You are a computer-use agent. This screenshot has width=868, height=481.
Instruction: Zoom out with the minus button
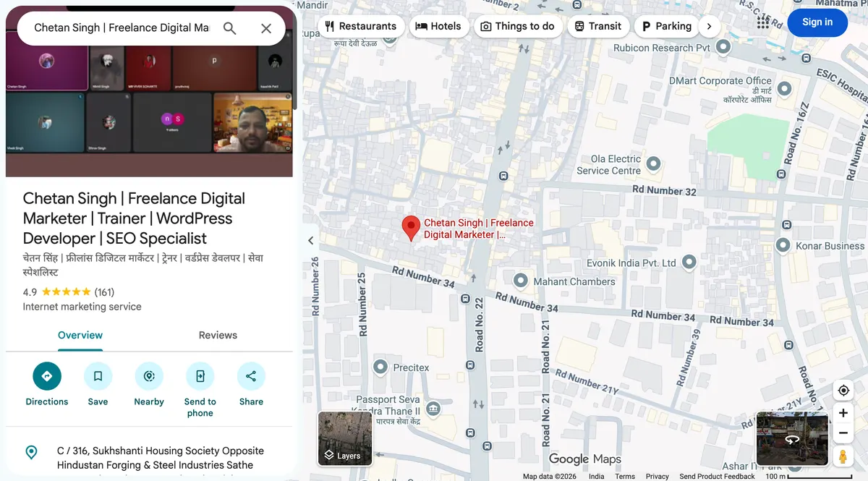click(x=843, y=433)
